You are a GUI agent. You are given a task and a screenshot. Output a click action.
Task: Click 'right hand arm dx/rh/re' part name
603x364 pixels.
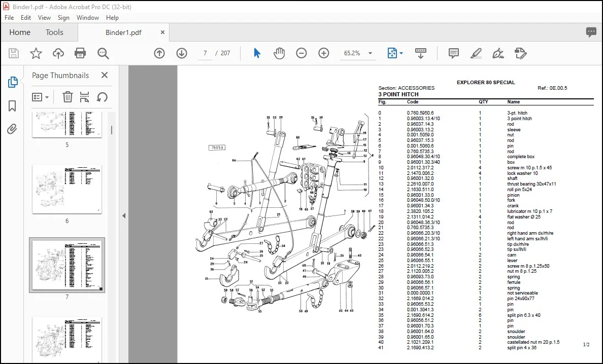(x=530, y=233)
